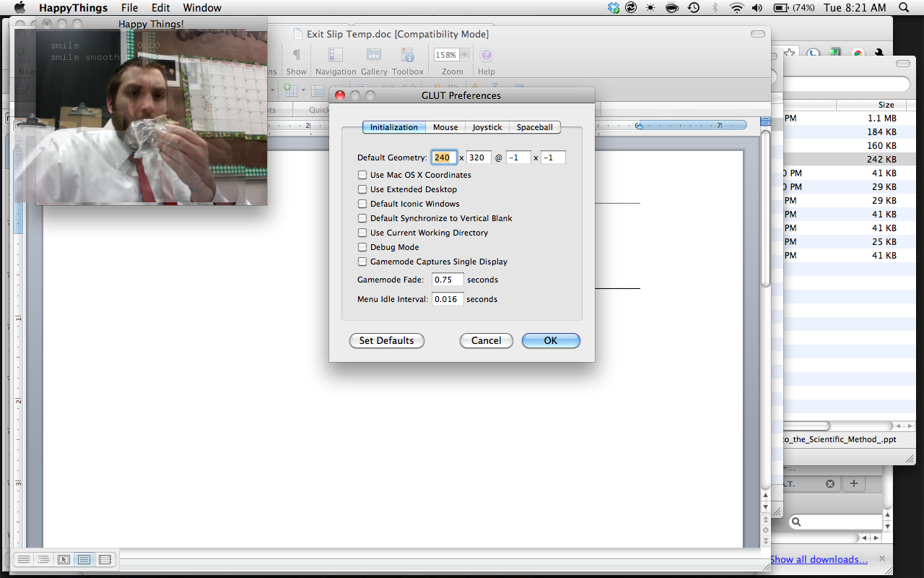Open the Window menu
The height and width of the screenshot is (578, 924).
coord(202,8)
